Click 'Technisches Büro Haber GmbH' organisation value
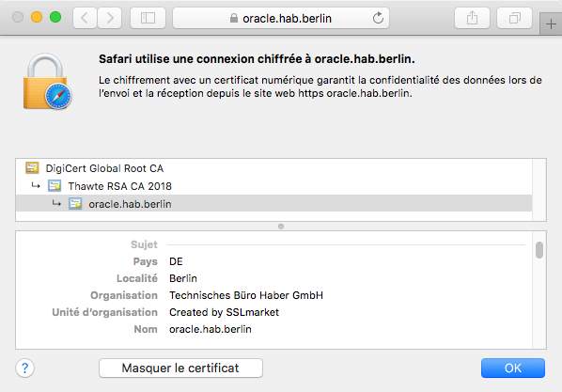562x392 pixels. 246,295
